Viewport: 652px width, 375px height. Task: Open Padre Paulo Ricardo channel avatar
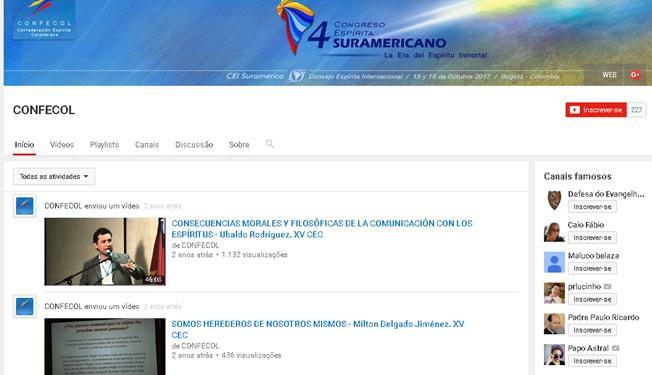554,324
